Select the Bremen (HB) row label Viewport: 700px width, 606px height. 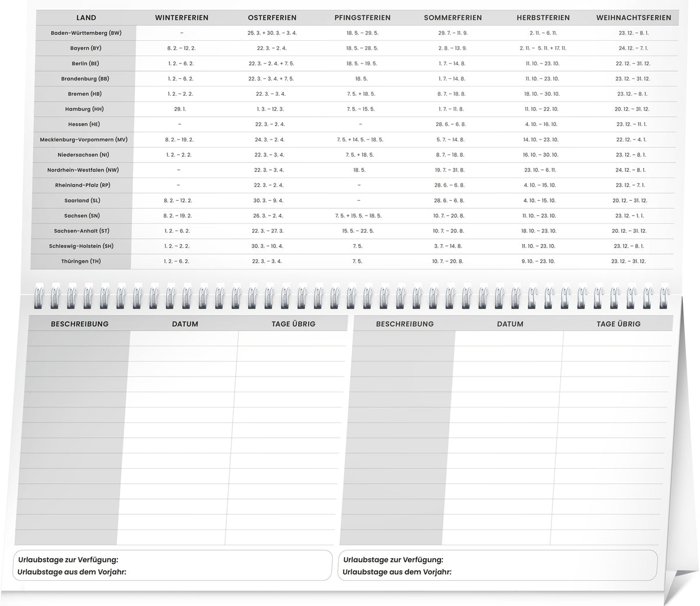(85, 94)
